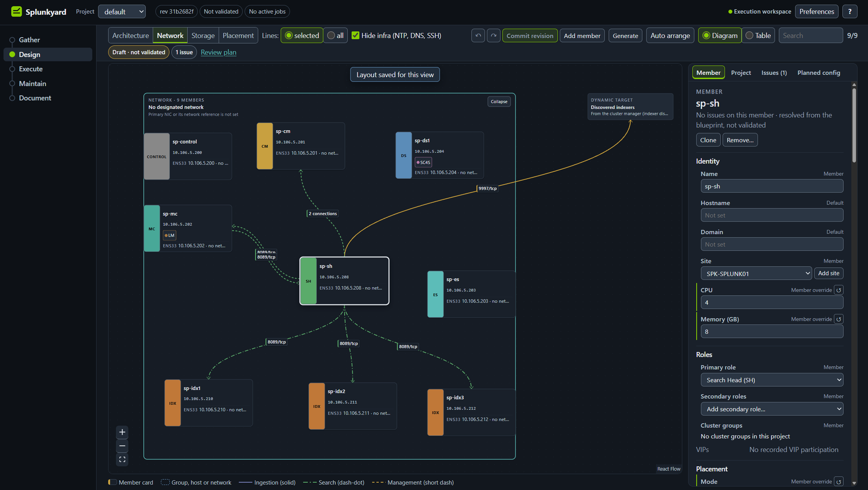The image size is (868, 490).
Task: Select the IDX block of sp-idx2
Action: [317, 406]
